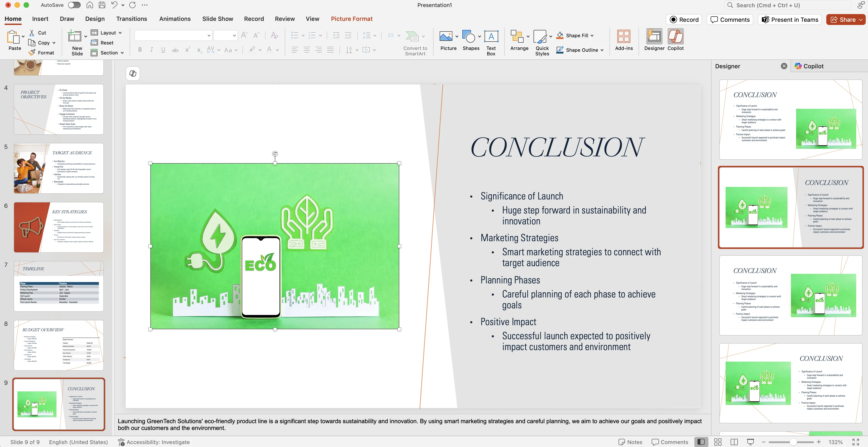Insert a Text Box
The height and width of the screenshot is (447, 868).
tap(491, 37)
